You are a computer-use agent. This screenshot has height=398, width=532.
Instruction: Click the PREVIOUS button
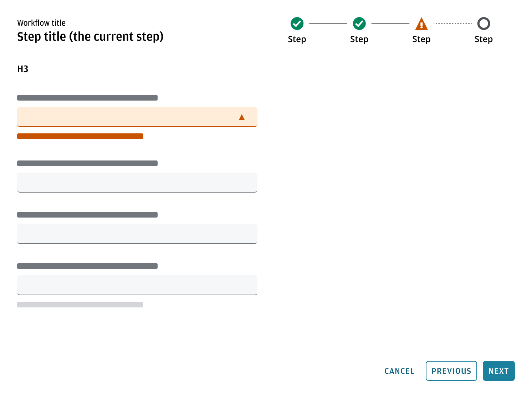click(451, 371)
